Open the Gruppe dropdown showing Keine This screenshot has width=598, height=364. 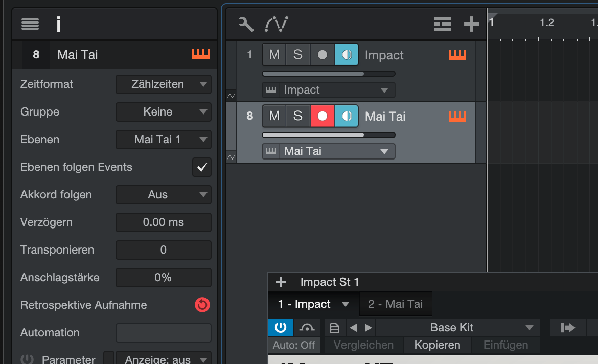pyautogui.click(x=163, y=112)
